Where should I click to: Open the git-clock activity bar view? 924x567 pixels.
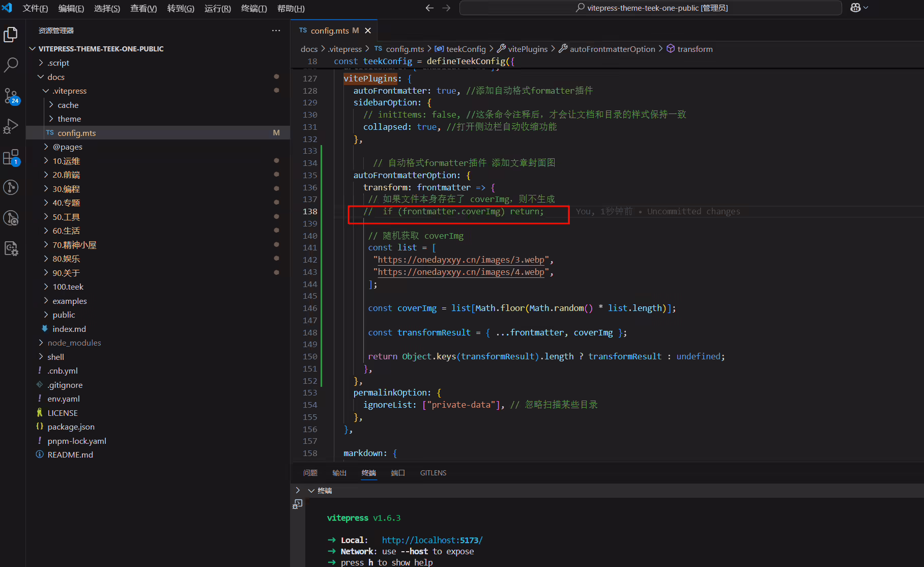point(11,187)
